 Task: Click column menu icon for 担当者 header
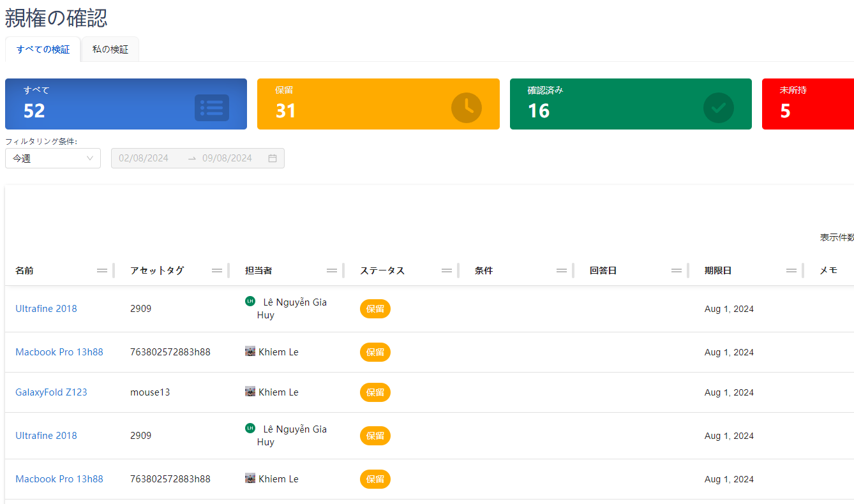(332, 271)
